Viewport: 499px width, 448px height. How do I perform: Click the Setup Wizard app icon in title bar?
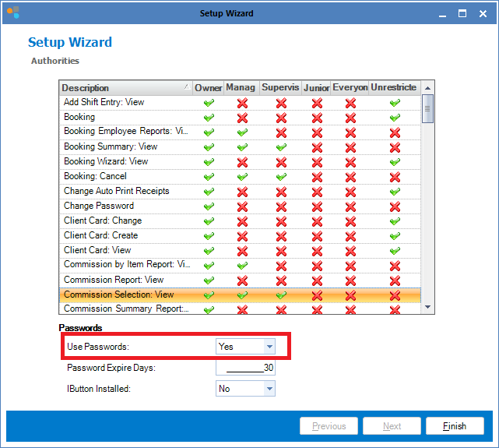(x=12, y=13)
